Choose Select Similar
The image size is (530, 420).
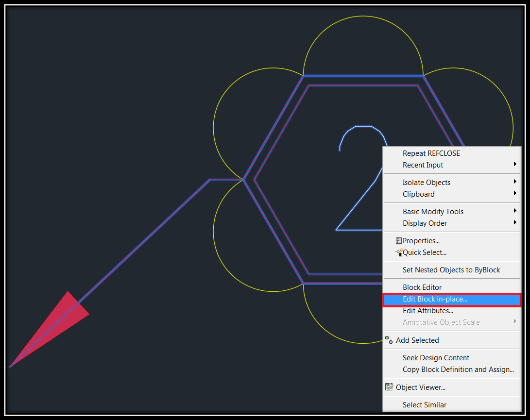pyautogui.click(x=452, y=405)
